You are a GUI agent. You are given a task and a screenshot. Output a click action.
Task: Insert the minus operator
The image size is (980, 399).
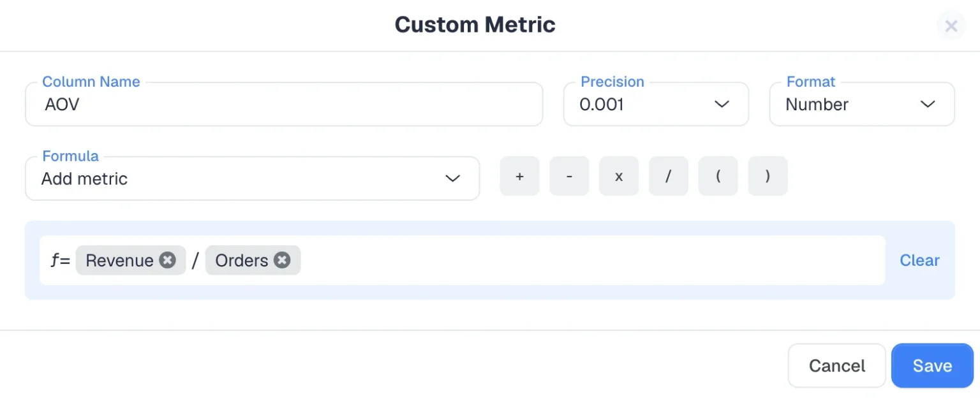(x=569, y=176)
